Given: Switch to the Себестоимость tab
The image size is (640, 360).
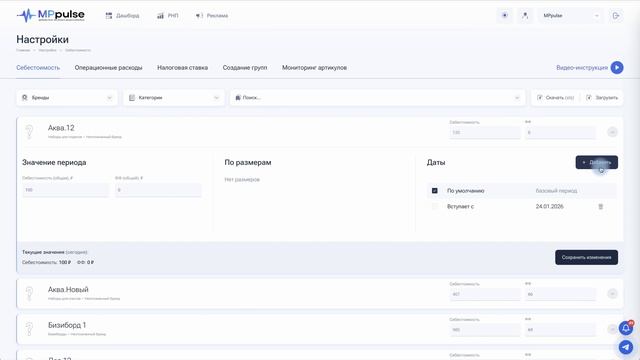Looking at the screenshot, I should (38, 68).
